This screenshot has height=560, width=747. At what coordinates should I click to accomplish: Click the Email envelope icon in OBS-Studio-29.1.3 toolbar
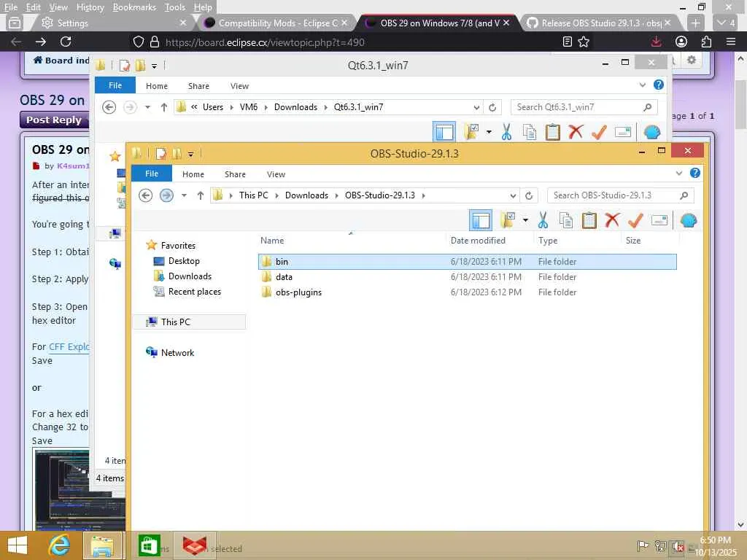[x=659, y=220]
